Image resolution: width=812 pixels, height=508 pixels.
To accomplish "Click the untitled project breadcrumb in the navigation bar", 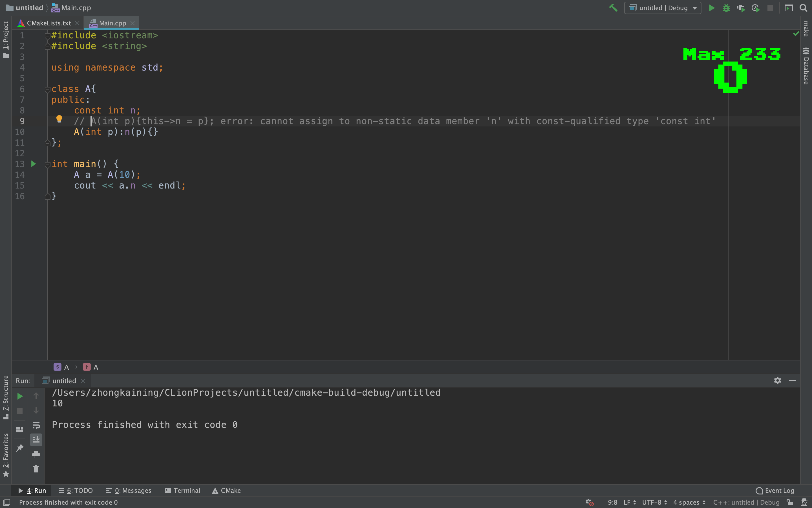I will click(x=25, y=8).
